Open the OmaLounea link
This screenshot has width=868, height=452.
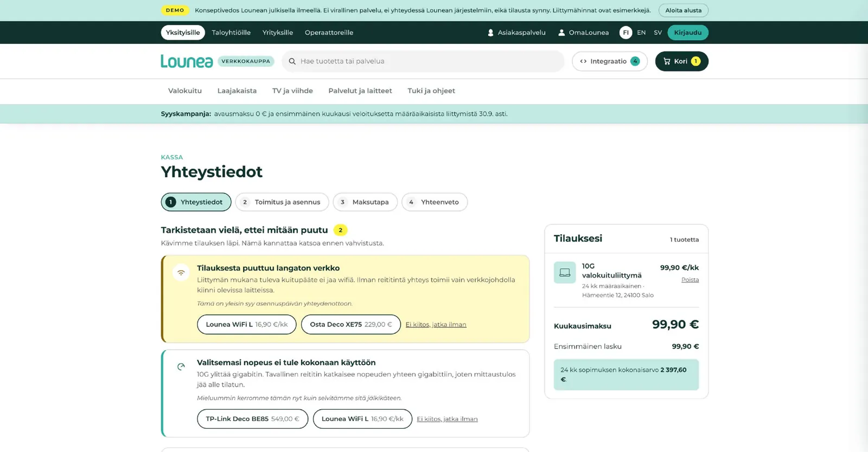tap(584, 33)
